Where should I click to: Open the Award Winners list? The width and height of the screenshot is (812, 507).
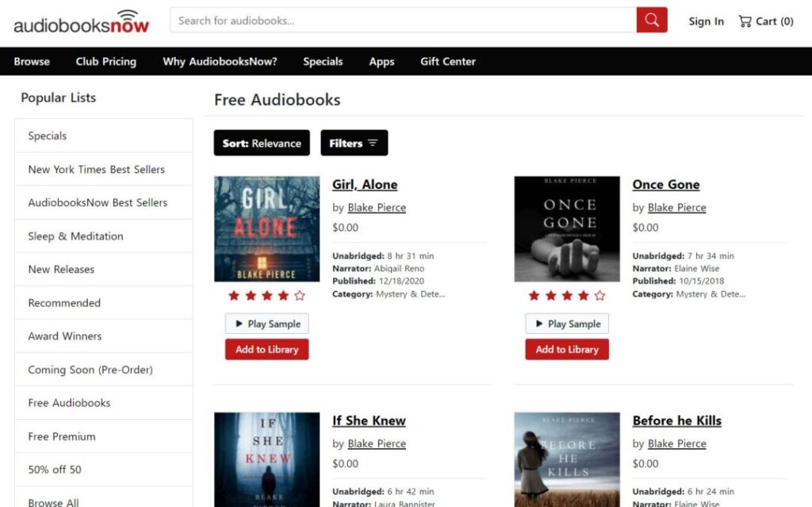click(104, 336)
